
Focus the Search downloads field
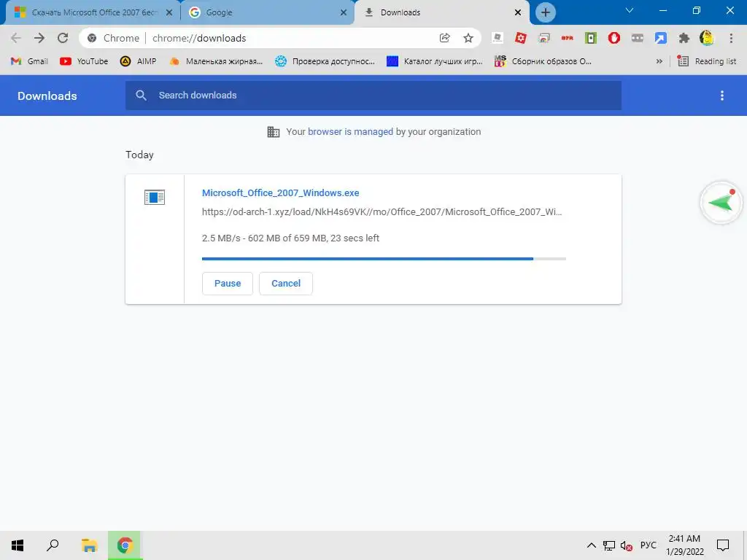[373, 96]
